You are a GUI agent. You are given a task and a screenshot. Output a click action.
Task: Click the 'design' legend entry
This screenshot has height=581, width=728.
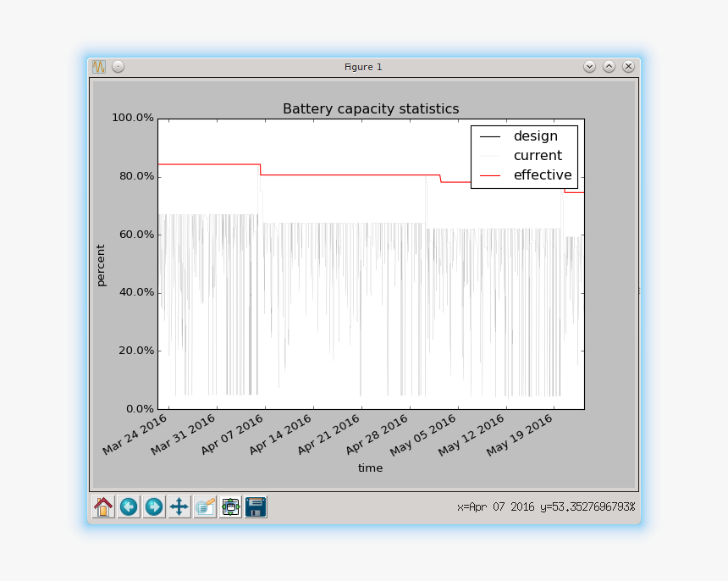[535, 136]
